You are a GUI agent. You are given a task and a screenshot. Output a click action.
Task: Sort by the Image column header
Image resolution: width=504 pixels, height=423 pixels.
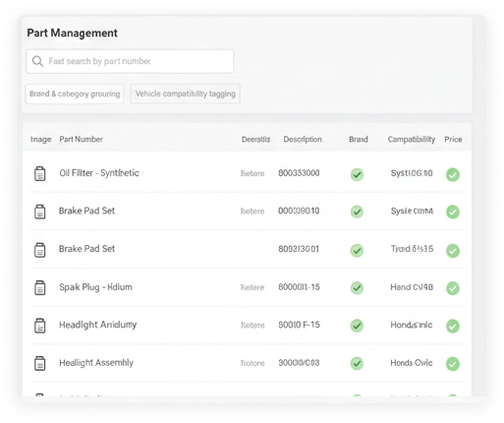[41, 139]
